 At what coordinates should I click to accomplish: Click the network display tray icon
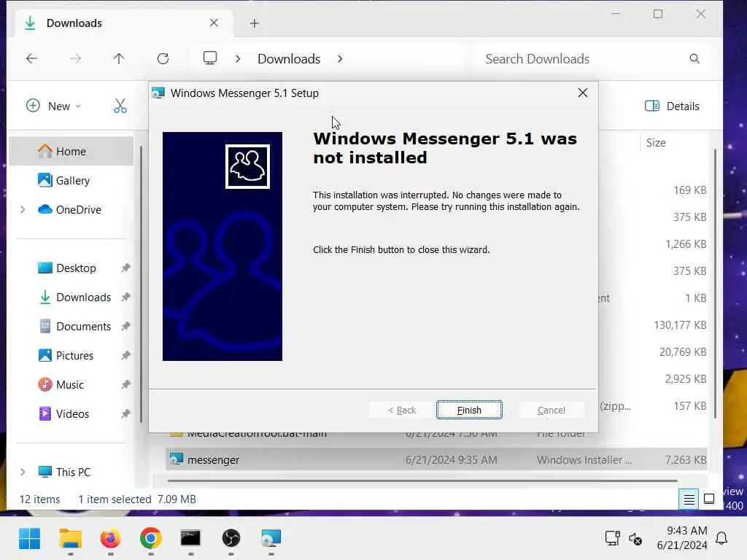(613, 538)
